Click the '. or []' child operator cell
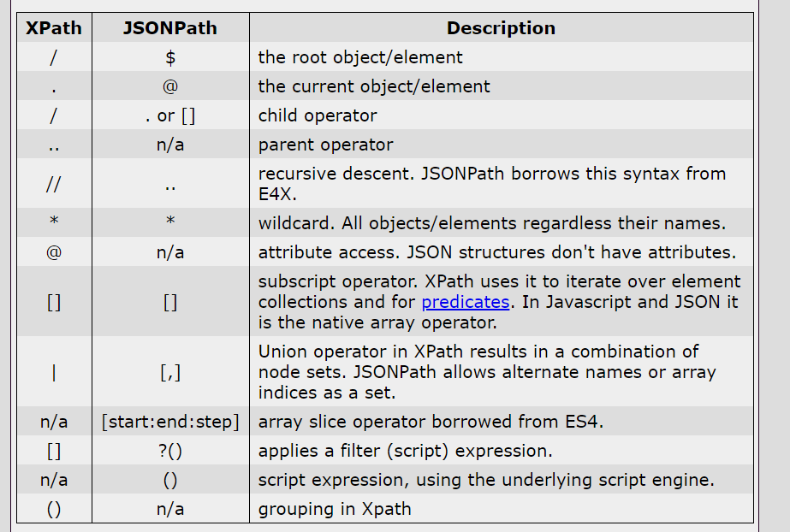The width and height of the screenshot is (790, 532). 170,115
